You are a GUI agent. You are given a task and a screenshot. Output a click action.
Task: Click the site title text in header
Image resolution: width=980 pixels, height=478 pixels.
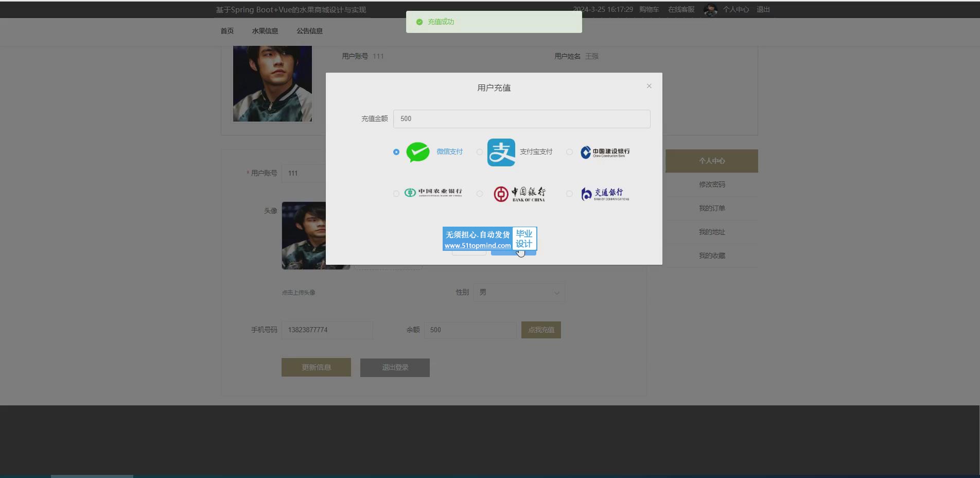tap(291, 10)
